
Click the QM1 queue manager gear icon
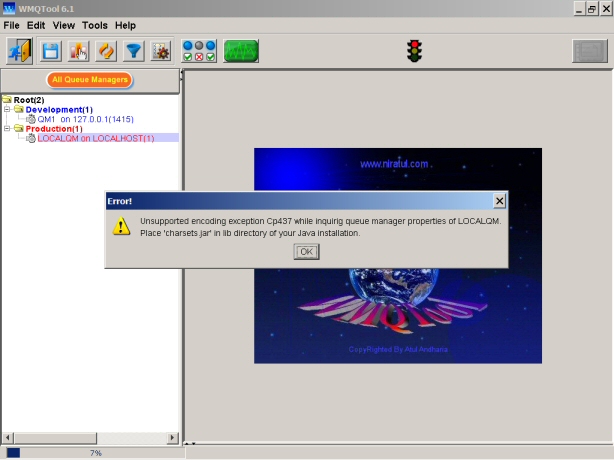(x=31, y=119)
